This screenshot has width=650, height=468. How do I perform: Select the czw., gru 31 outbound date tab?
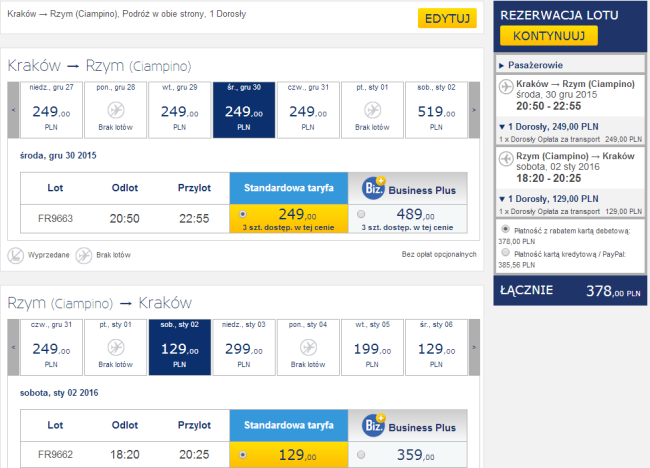(x=308, y=110)
